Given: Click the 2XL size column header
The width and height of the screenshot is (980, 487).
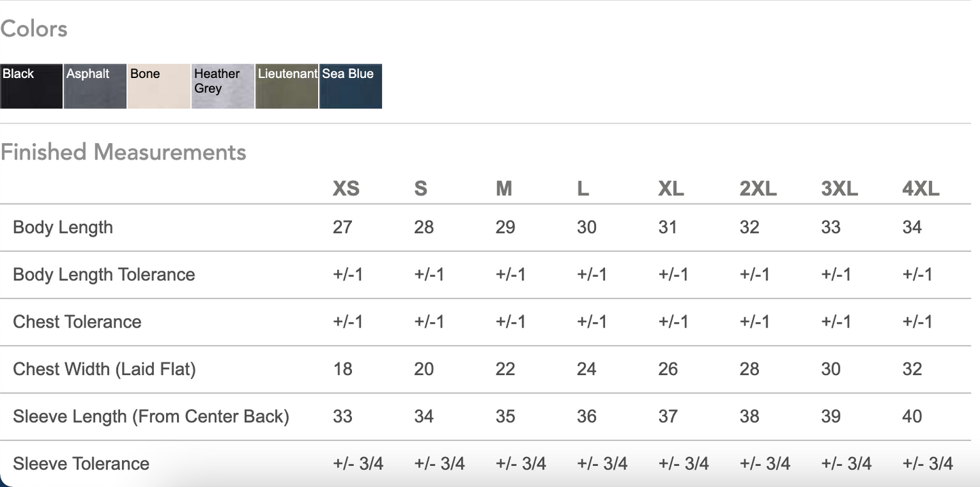Looking at the screenshot, I should [x=758, y=189].
